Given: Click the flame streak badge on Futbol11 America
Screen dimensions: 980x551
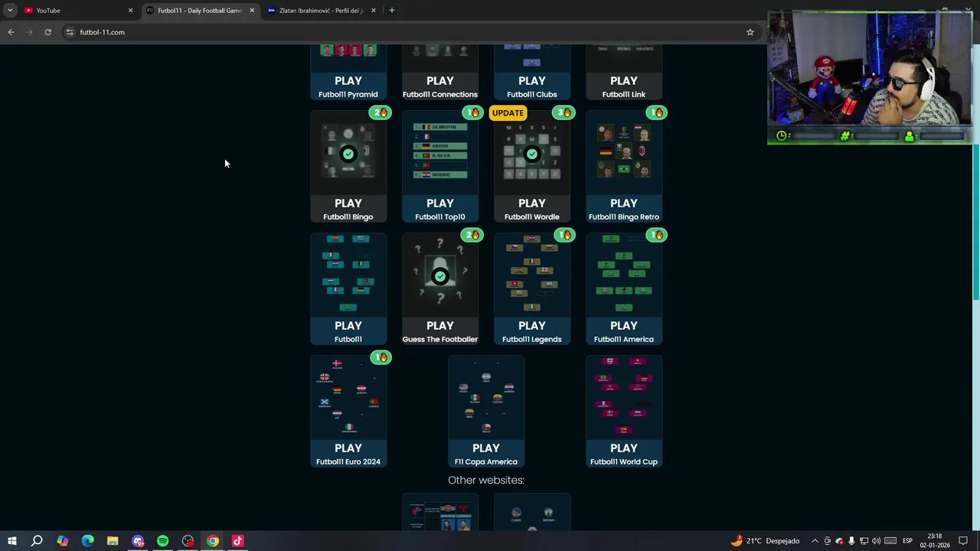Looking at the screenshot, I should [656, 235].
